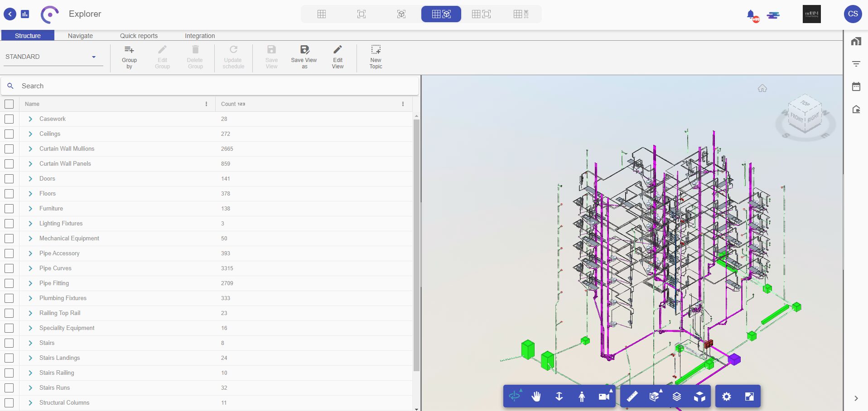Open calendar icon in right sidebar
The width and height of the screenshot is (868, 411).
pyautogui.click(x=856, y=86)
